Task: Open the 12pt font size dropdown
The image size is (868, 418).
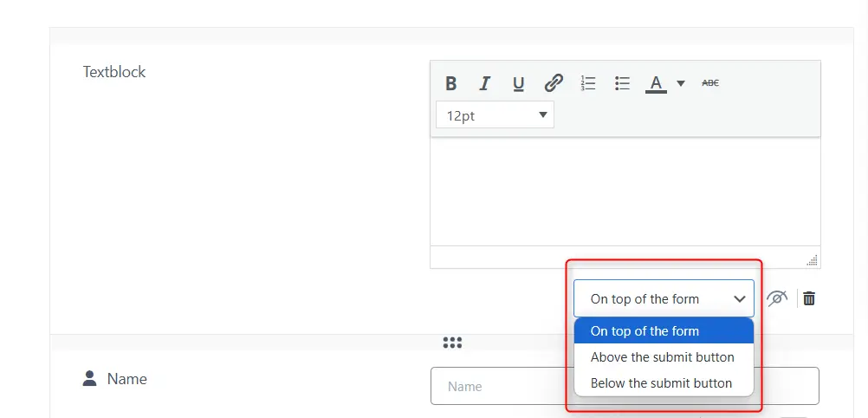Action: tap(495, 114)
